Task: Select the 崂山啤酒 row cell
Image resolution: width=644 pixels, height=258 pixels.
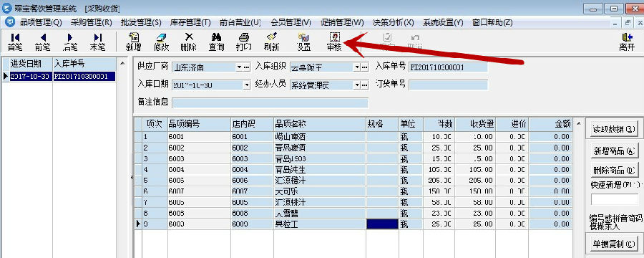Action: click(x=320, y=137)
